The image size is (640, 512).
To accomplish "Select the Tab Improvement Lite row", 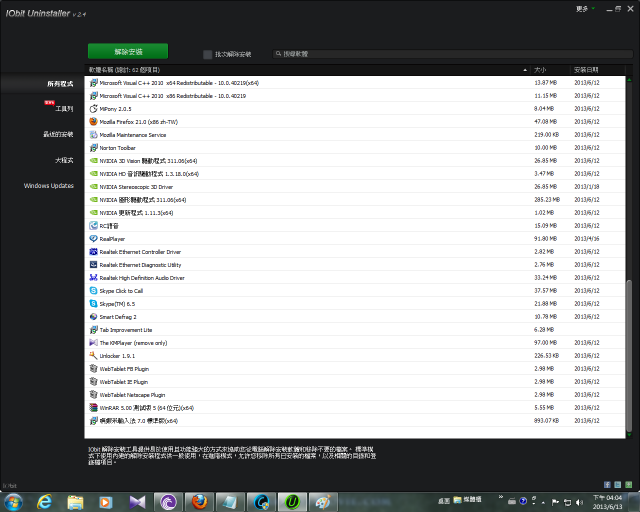I will [x=355, y=329].
